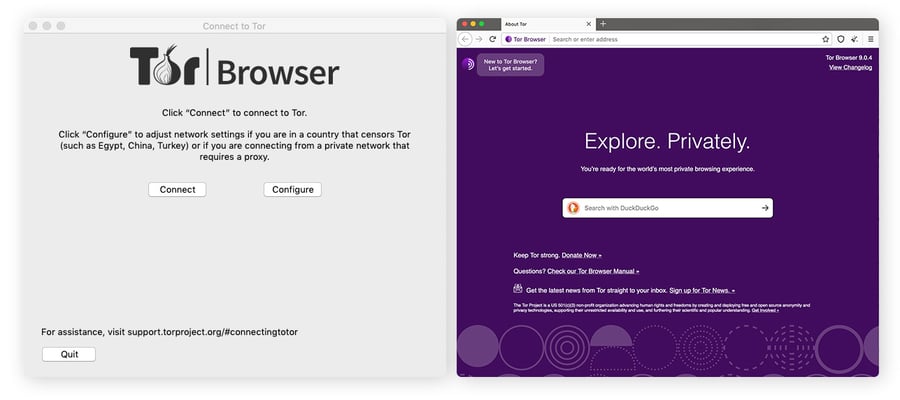Open the View Changelog link
This screenshot has width=900, height=400.
850,67
